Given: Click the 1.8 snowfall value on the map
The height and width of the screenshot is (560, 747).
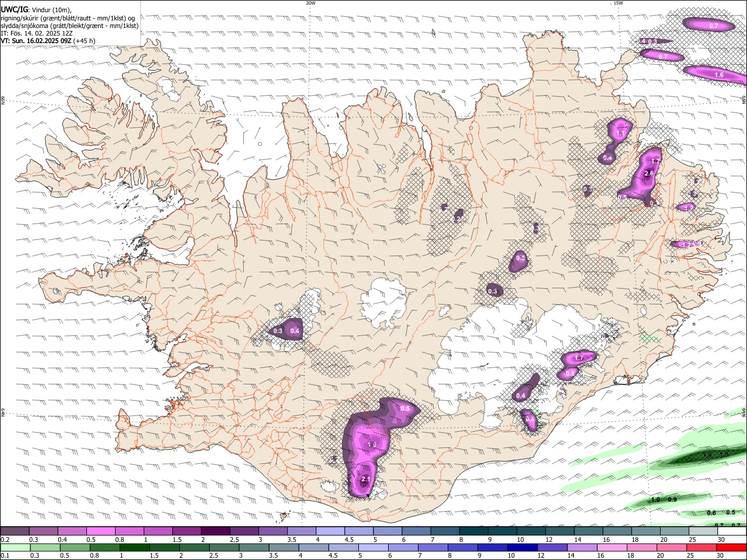Looking at the screenshot, I should tap(372, 444).
